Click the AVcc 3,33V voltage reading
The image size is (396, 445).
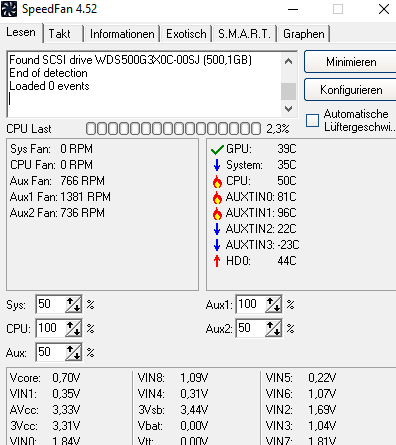[x=45, y=410]
